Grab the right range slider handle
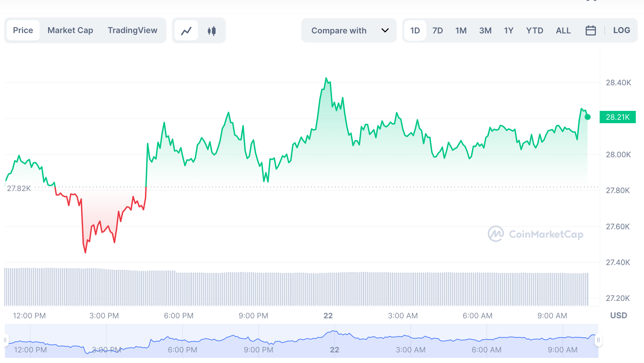This screenshot has width=644, height=363. click(598, 340)
